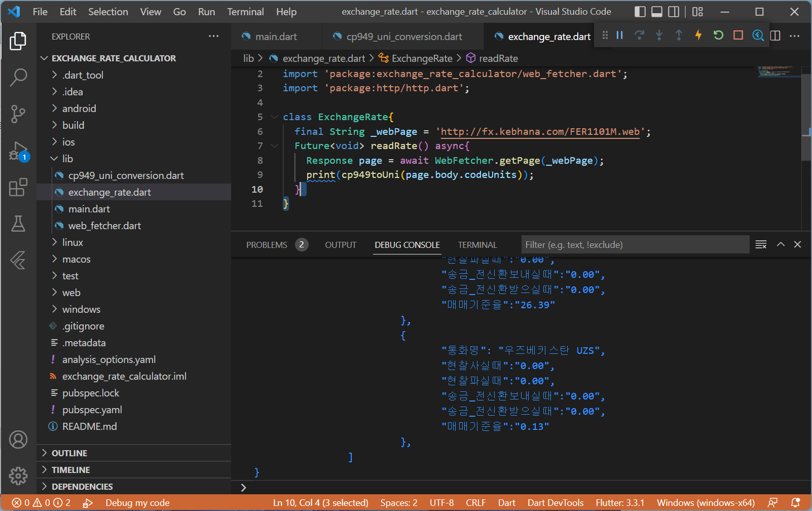Toggle Primary Side Bar layout button
This screenshot has height=511, width=812.
coord(640,12)
